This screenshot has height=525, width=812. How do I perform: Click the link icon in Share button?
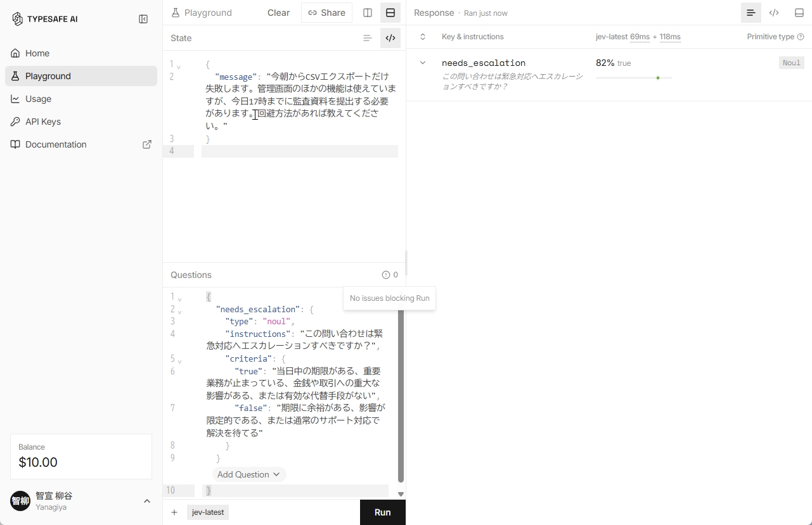[313, 13]
